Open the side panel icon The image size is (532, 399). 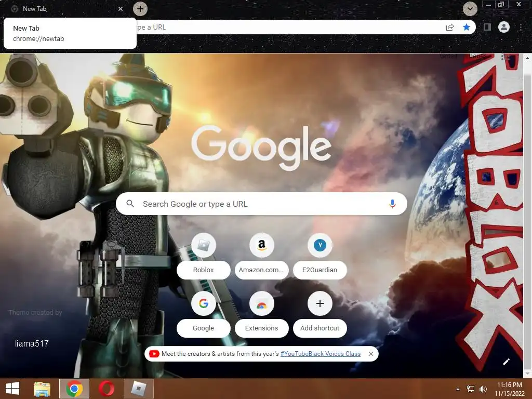click(x=487, y=27)
